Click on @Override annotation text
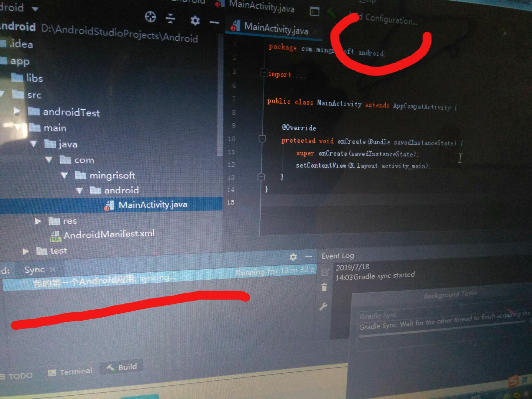The width and height of the screenshot is (532, 399). (299, 127)
